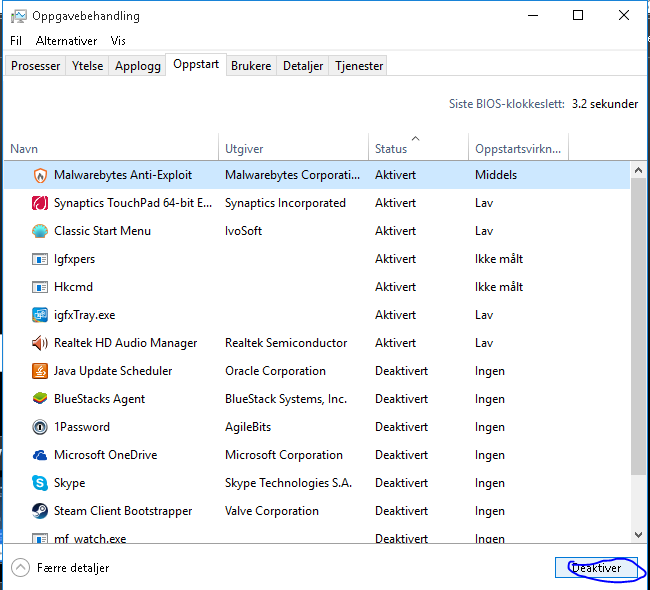Switch to the Brukere tab
This screenshot has height=590, width=650.
coord(251,66)
